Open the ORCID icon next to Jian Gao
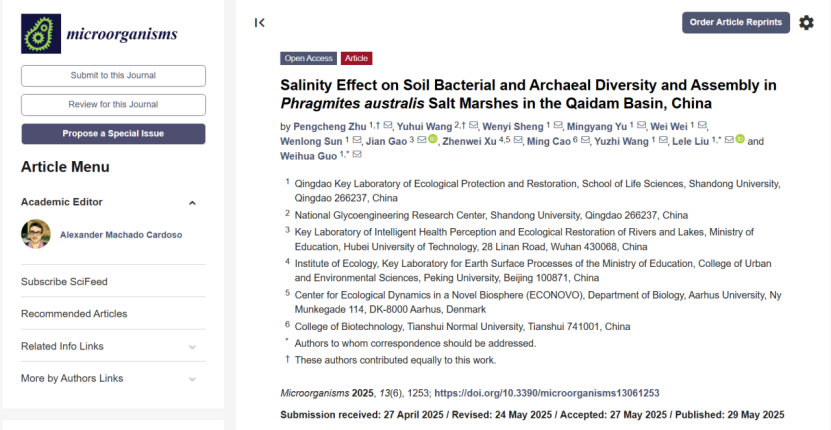Image resolution: width=831 pixels, height=430 pixels. [x=433, y=140]
